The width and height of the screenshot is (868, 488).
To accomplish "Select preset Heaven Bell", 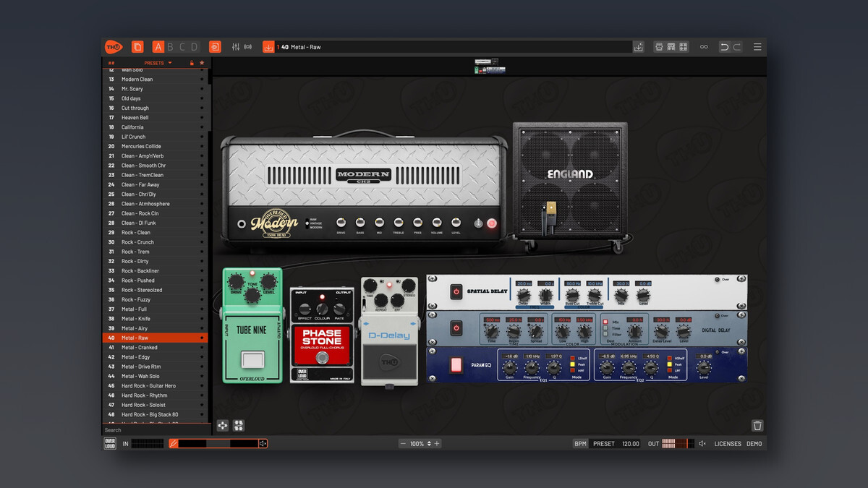I will (156, 117).
